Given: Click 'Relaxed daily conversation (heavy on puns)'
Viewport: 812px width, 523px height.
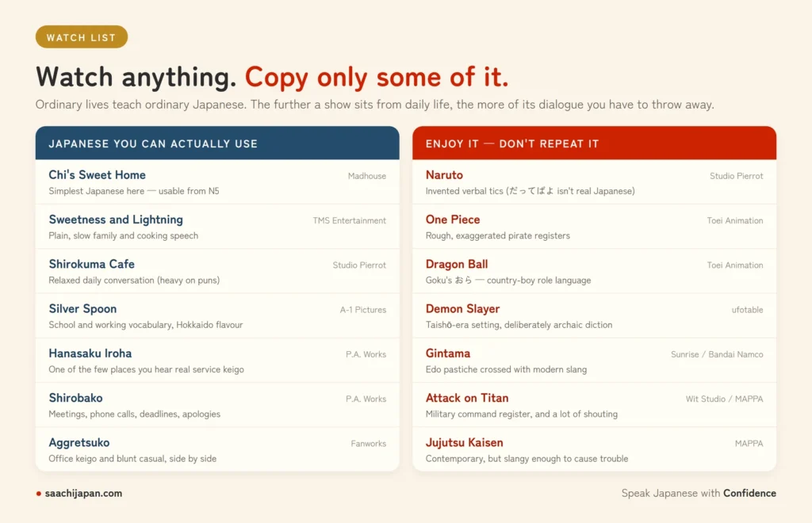Looking at the screenshot, I should tap(134, 280).
